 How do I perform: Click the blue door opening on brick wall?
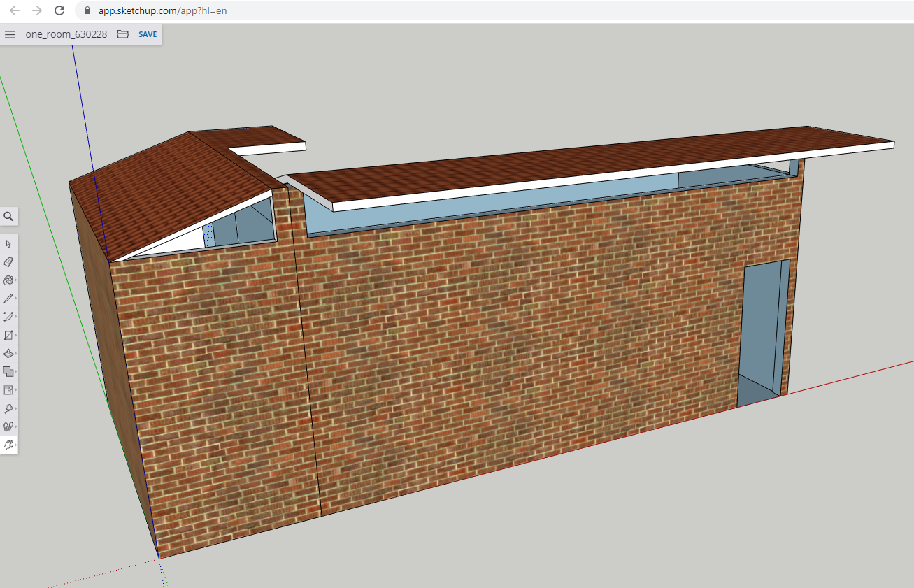[x=759, y=329]
